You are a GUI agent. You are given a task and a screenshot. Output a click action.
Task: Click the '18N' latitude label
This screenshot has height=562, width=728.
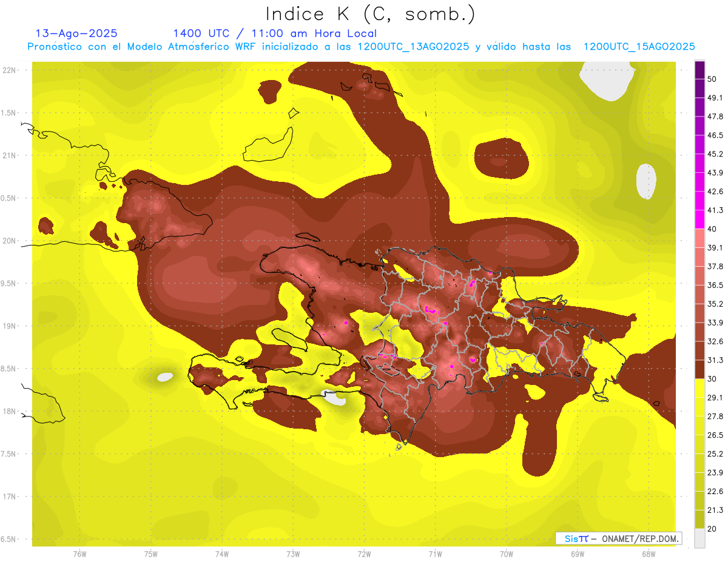8,411
